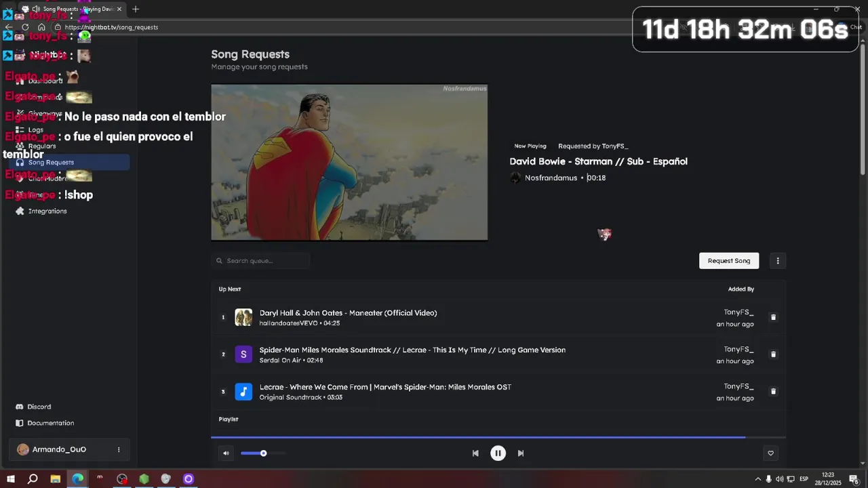Screen dimensions: 868x488
Task: Click the Added By column header
Action: coord(741,289)
